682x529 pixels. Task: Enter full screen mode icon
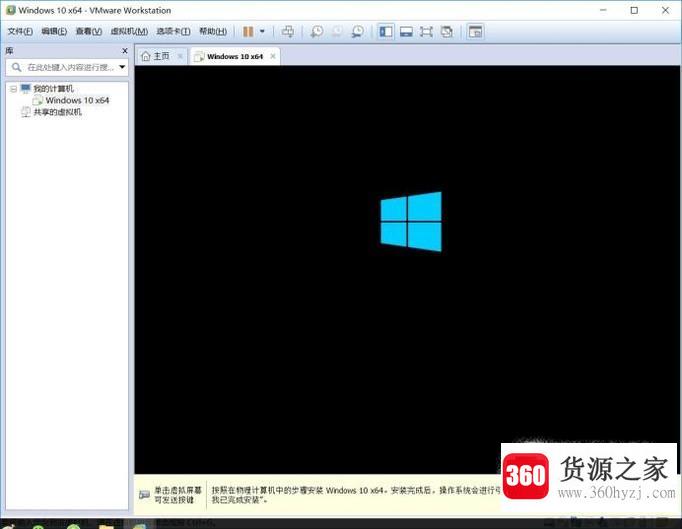tap(426, 31)
